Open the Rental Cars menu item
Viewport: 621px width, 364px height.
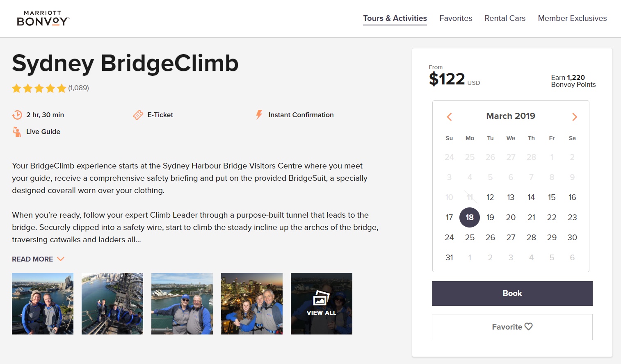point(505,18)
